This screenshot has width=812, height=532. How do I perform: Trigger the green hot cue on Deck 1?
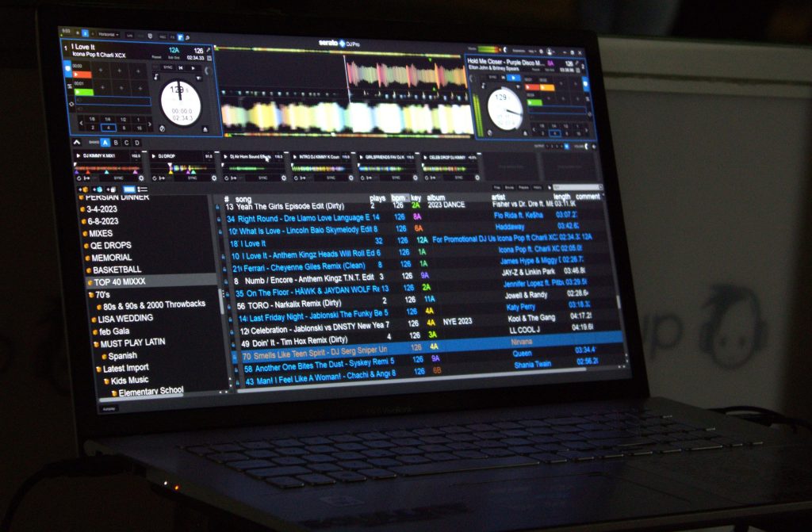coord(84,92)
